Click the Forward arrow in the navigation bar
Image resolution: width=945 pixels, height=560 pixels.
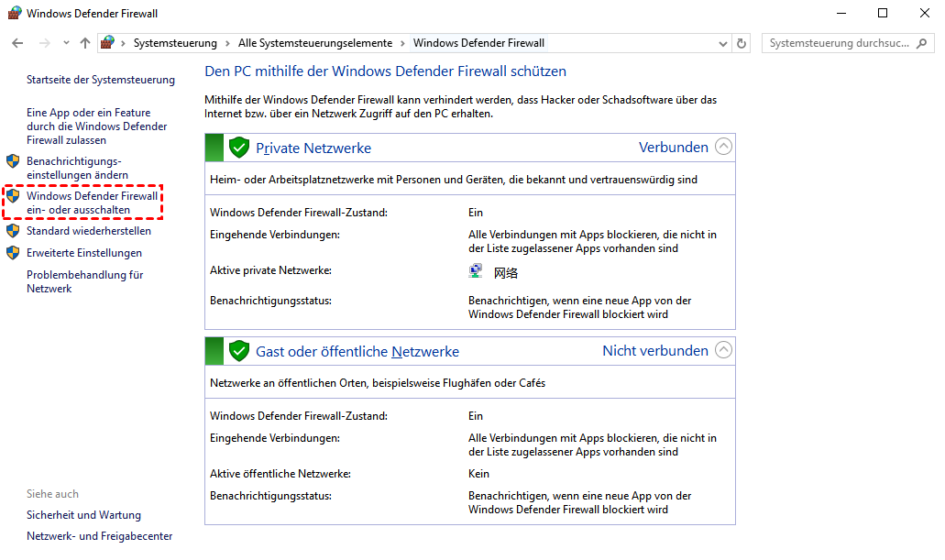point(44,43)
